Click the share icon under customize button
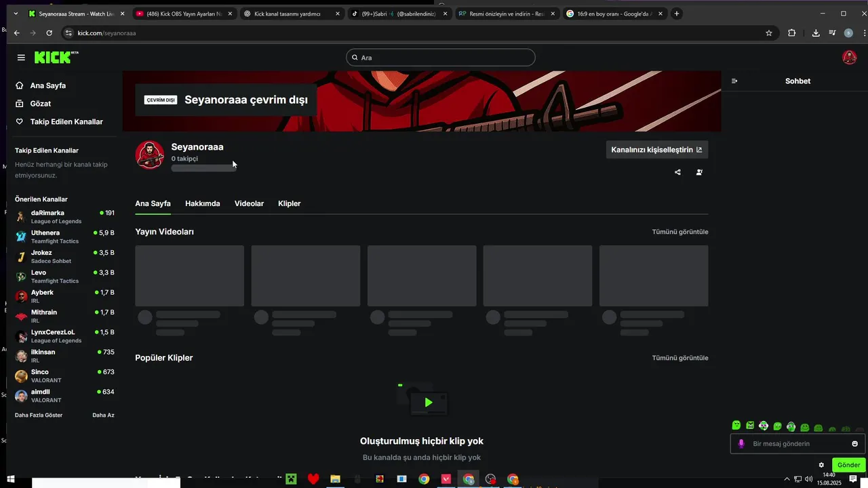 (x=677, y=172)
